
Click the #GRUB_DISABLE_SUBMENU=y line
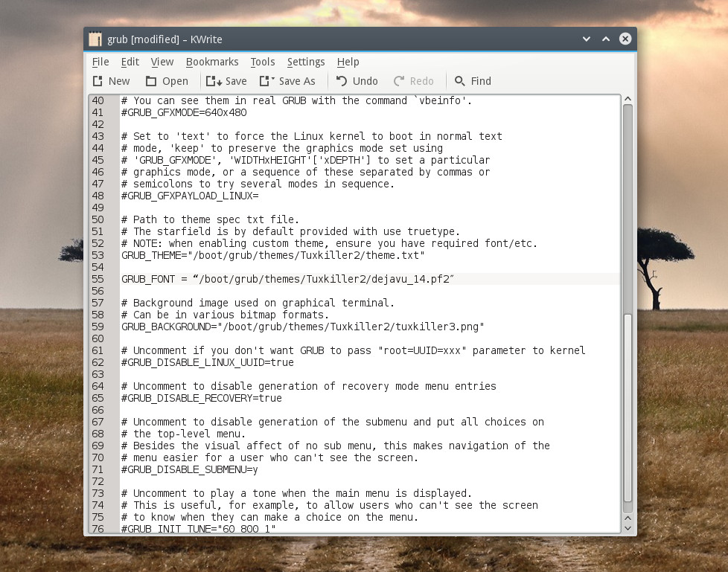click(189, 469)
